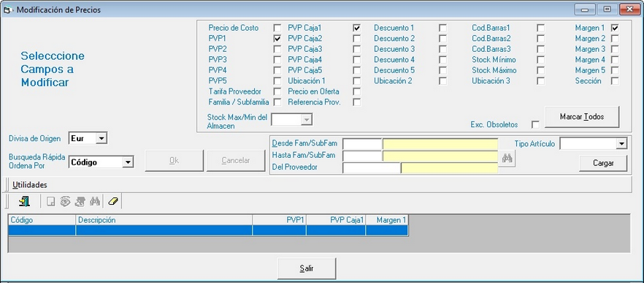Check the Stock Máximo checkbox
The height and width of the screenshot is (283, 644).
(541, 70)
